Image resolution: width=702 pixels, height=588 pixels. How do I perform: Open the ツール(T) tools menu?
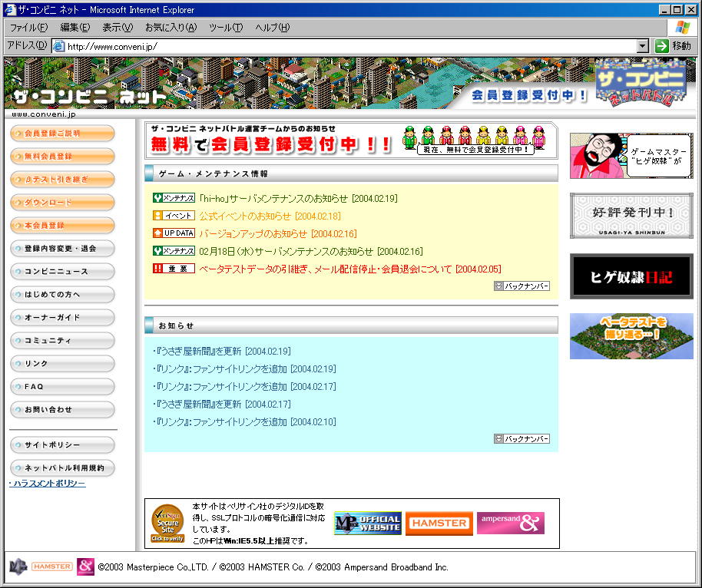[226, 28]
